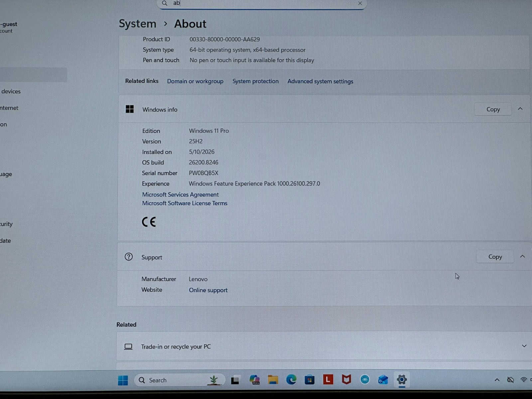Click the laptop icon beside Trade-in

[128, 347]
